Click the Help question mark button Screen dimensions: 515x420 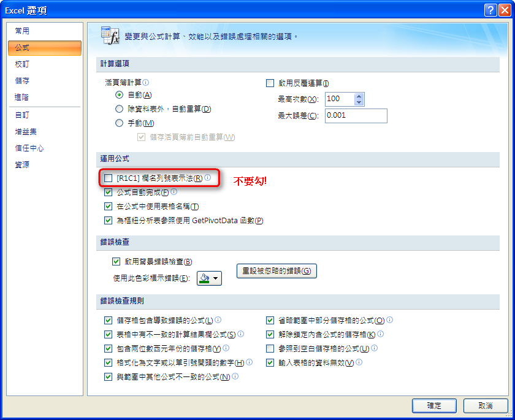[x=490, y=10]
